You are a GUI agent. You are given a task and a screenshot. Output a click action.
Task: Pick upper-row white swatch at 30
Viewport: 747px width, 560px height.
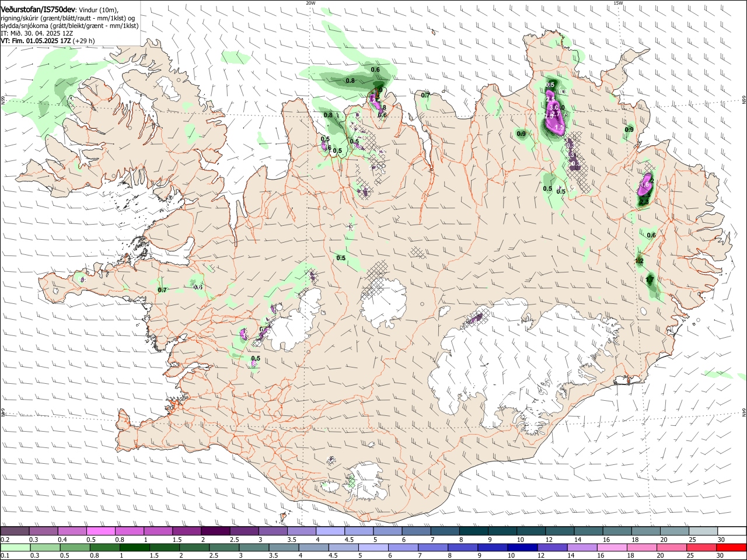pos(732,531)
